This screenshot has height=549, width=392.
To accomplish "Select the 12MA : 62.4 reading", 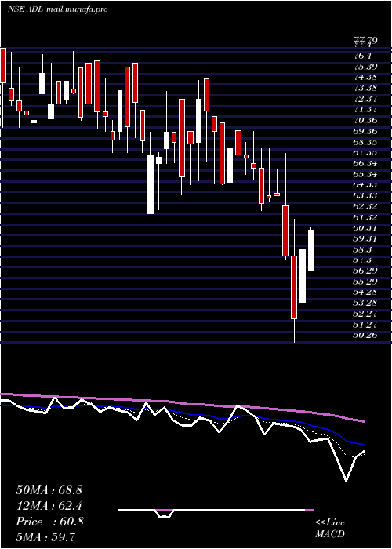I will (49, 506).
